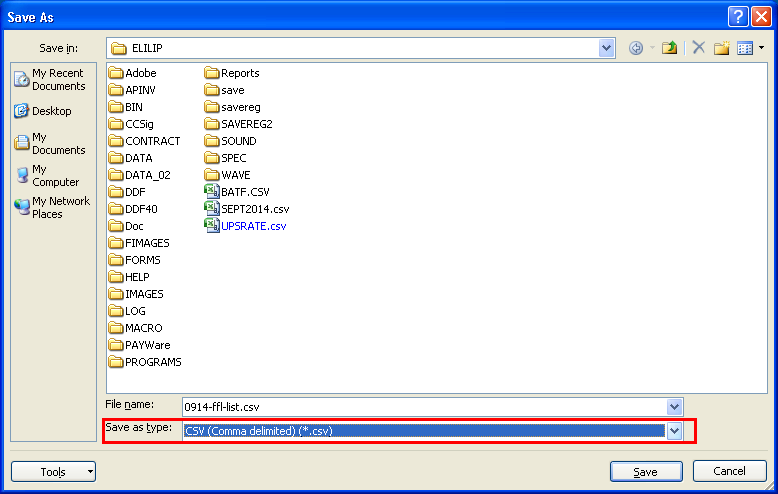Select the DDF40 folder
The image size is (778, 494).
click(133, 209)
